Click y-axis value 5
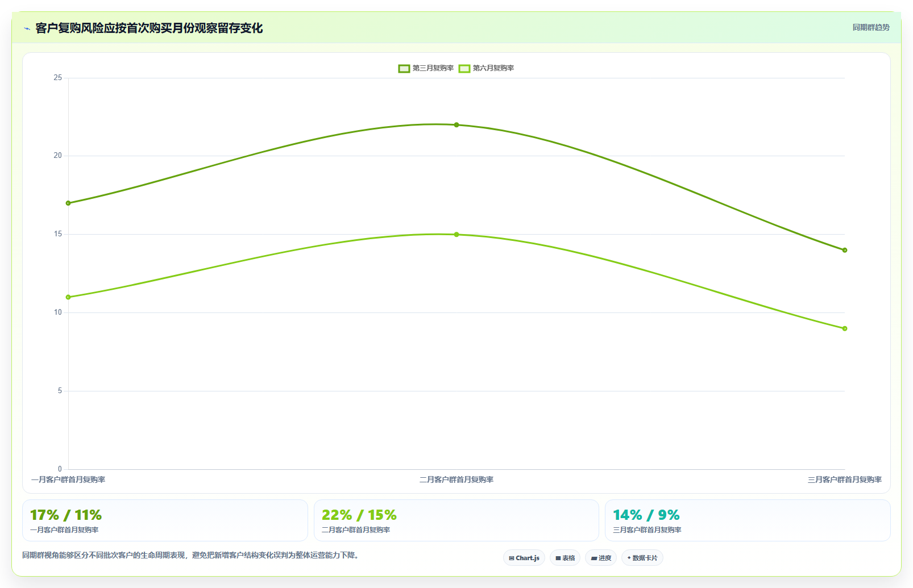The height and width of the screenshot is (588, 913). tap(60, 391)
